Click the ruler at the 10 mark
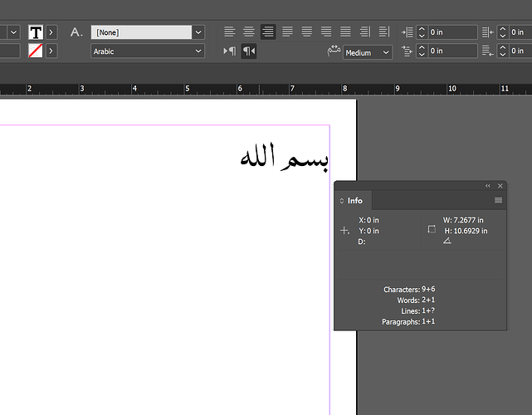 pyautogui.click(x=452, y=89)
